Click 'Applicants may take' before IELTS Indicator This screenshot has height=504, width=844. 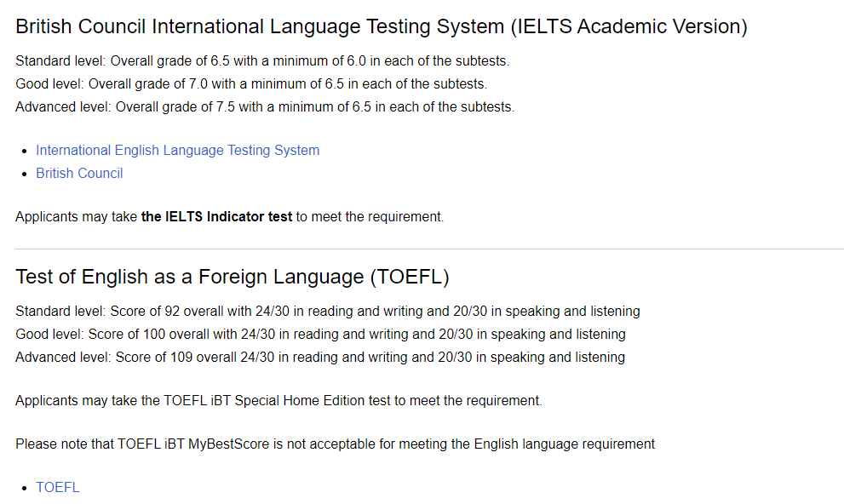point(76,217)
